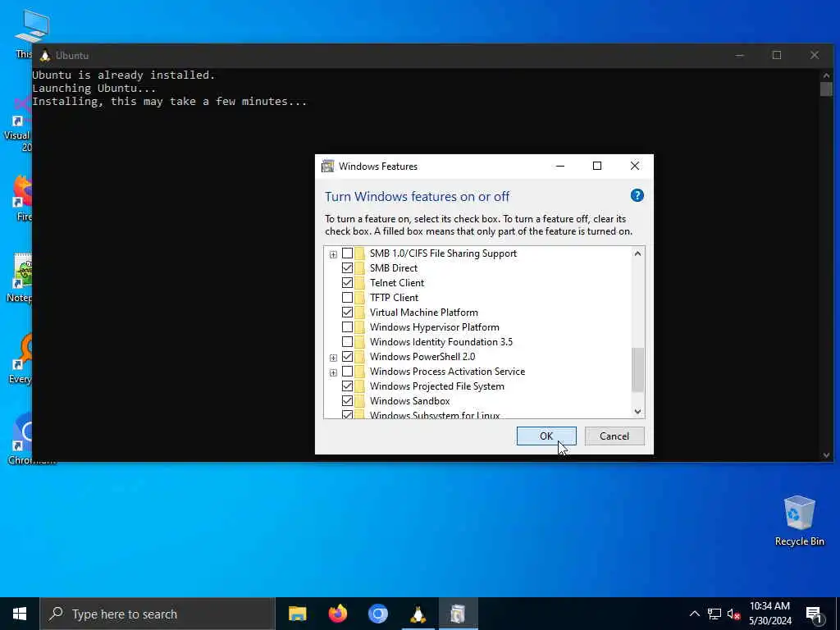Launch Firefox from the taskbar
This screenshot has height=630, width=840.
(x=337, y=614)
